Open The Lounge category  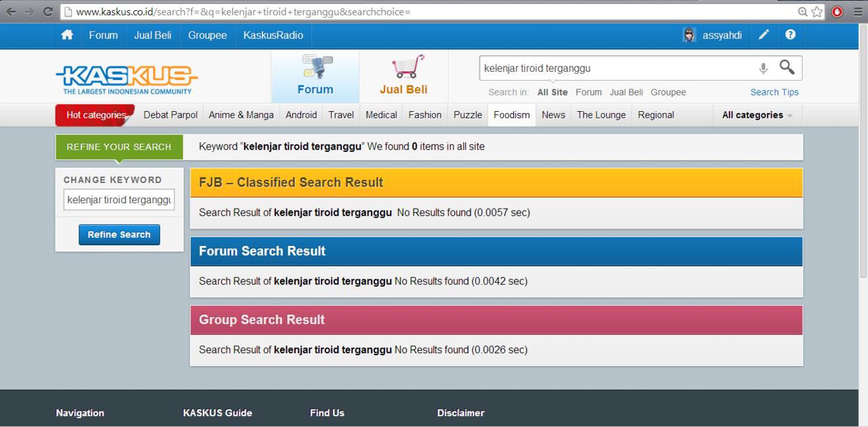[601, 115]
